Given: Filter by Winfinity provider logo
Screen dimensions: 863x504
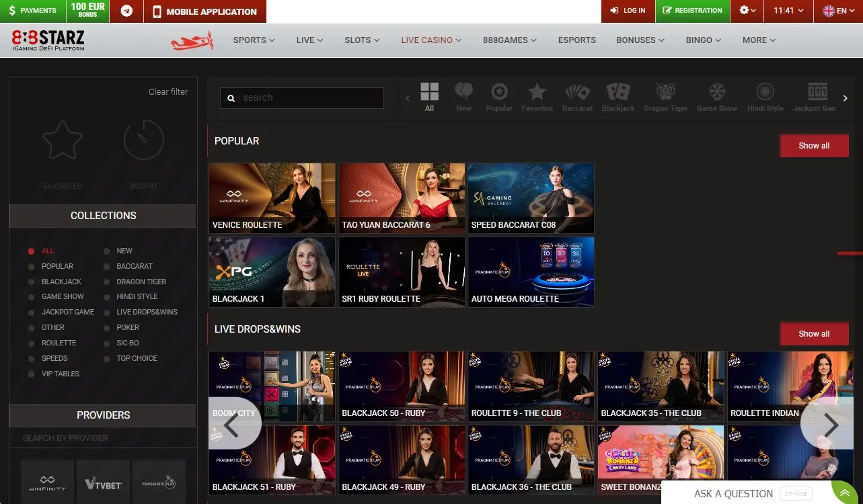Looking at the screenshot, I should pos(47,482).
